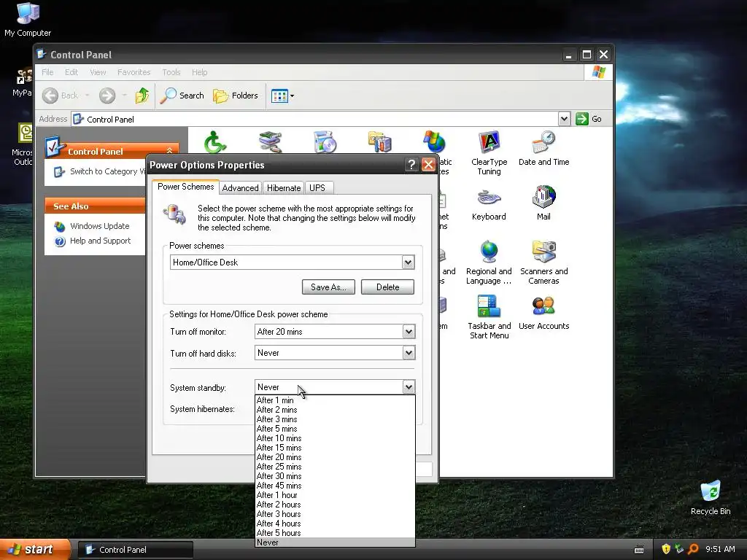This screenshot has height=560, width=747.
Task: Switch to the Advanced tab
Action: 240,188
